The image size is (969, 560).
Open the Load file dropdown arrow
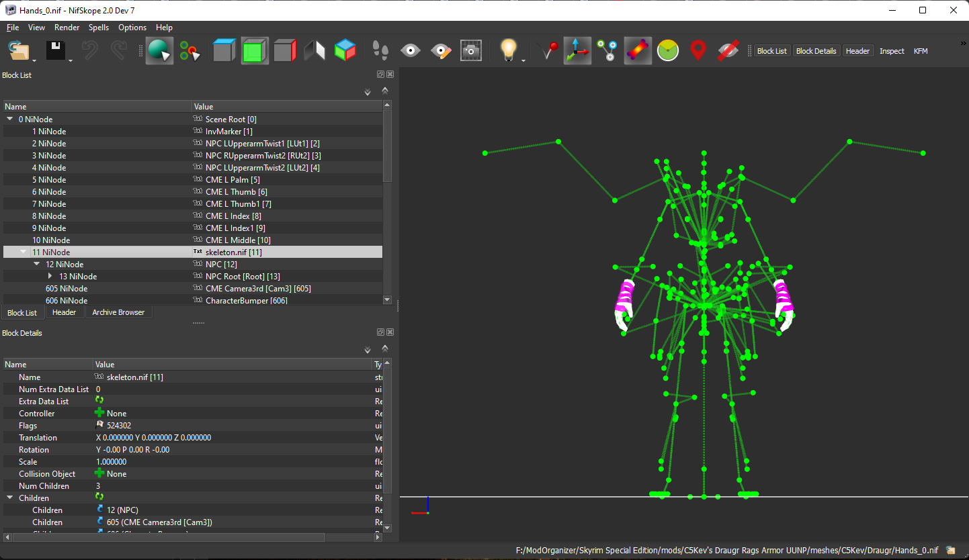coord(35,61)
